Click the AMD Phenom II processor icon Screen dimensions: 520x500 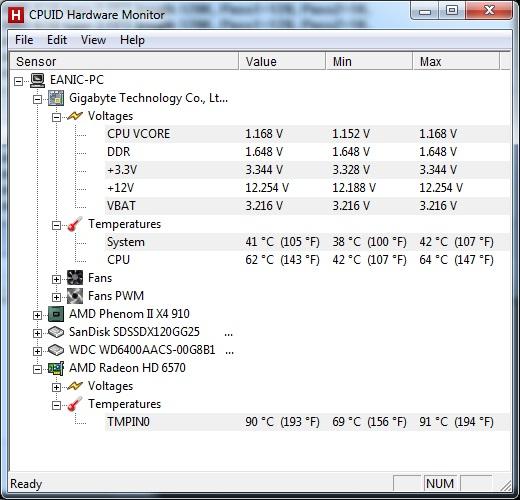point(56,314)
